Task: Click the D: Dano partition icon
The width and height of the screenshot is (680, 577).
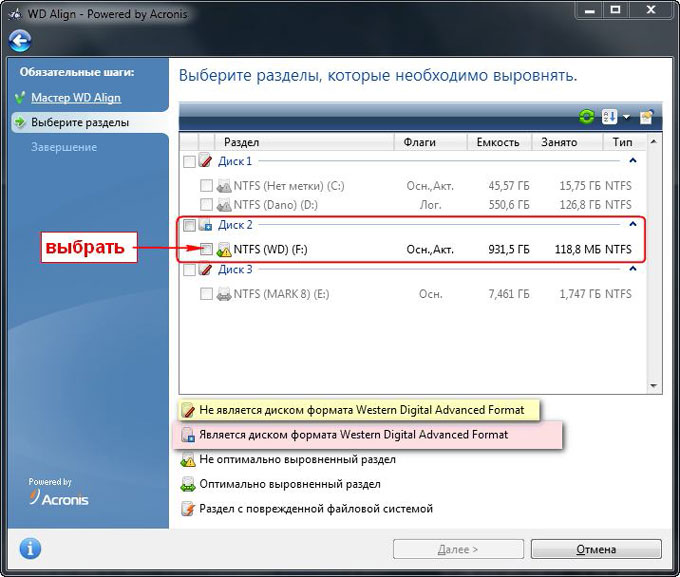Action: coord(224,204)
